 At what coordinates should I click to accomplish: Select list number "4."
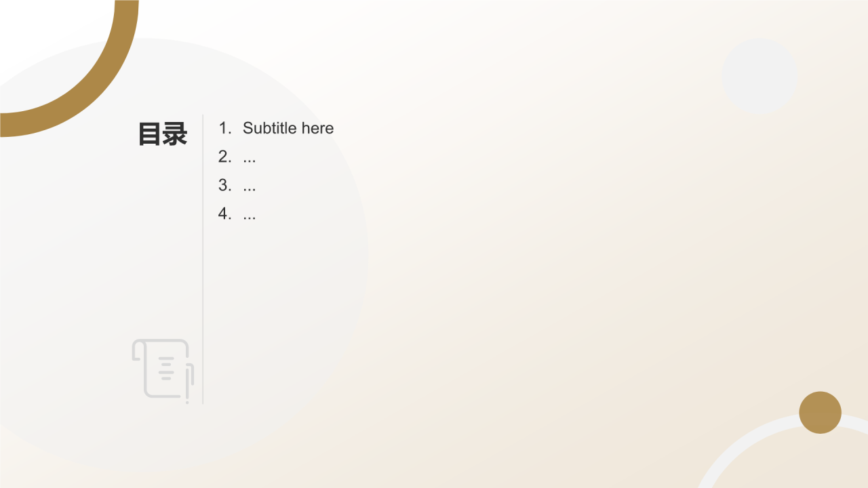click(x=225, y=213)
